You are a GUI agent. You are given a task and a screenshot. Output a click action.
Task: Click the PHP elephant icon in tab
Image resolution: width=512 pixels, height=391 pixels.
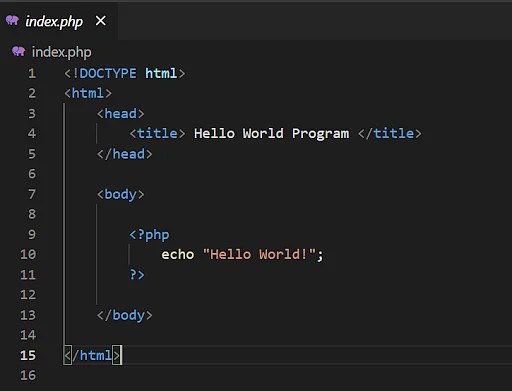tap(12, 21)
